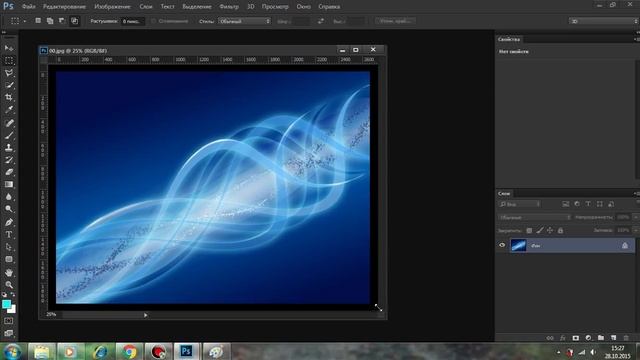
Task: Select the Rectangle shape tool
Action: point(9,259)
